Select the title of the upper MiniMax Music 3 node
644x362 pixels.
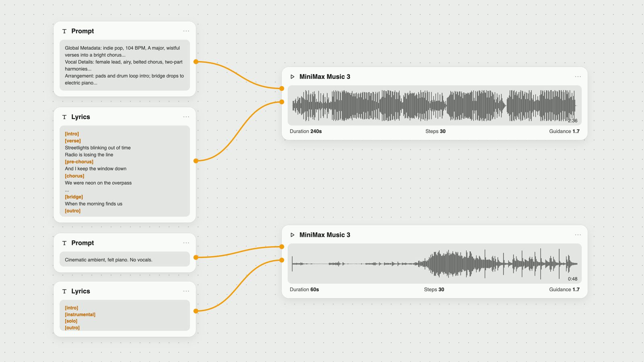click(x=325, y=77)
